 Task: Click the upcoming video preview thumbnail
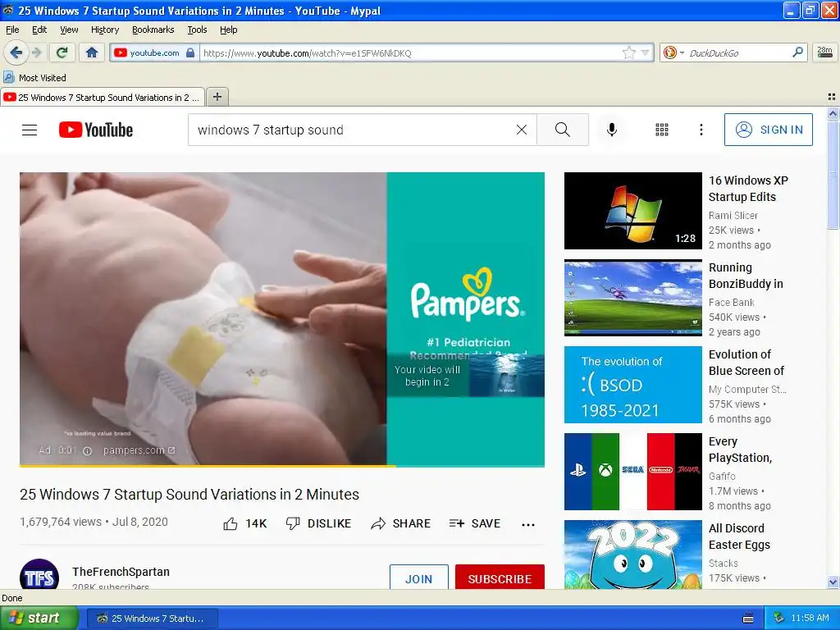click(507, 376)
